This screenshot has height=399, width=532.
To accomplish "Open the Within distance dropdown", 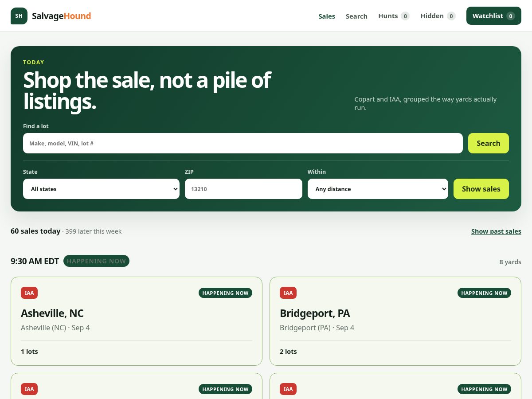I will coord(378,189).
